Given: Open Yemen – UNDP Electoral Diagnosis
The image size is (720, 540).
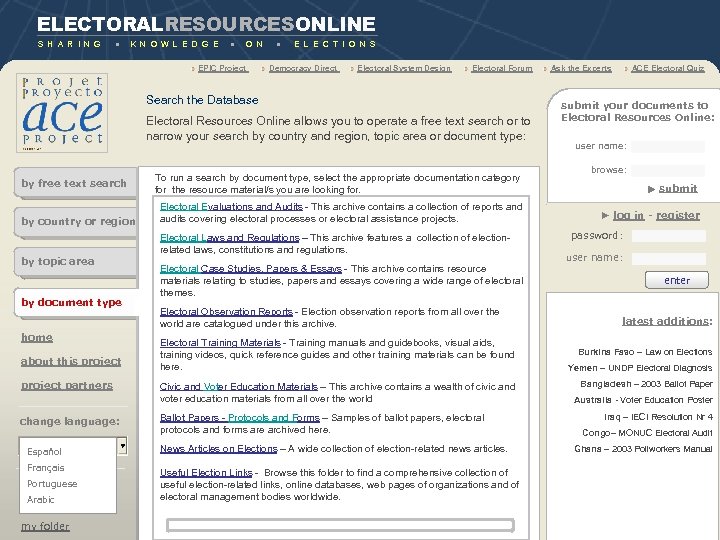Looking at the screenshot, I should (640, 368).
